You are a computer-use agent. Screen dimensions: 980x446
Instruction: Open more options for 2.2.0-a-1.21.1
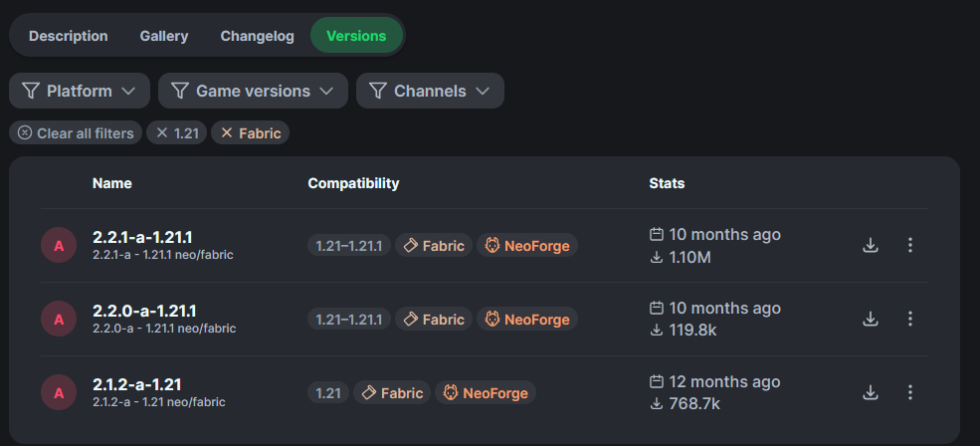[909, 319]
